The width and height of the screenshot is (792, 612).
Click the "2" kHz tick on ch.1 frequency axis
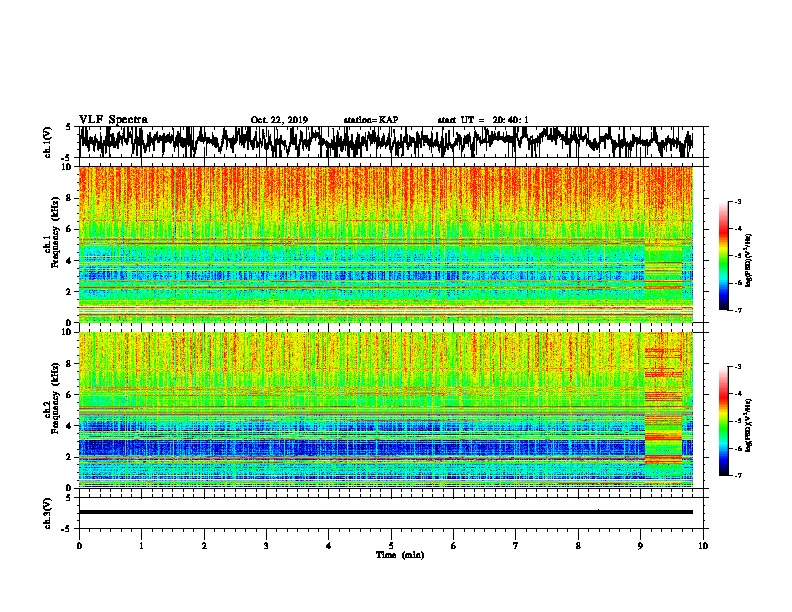pyautogui.click(x=69, y=292)
